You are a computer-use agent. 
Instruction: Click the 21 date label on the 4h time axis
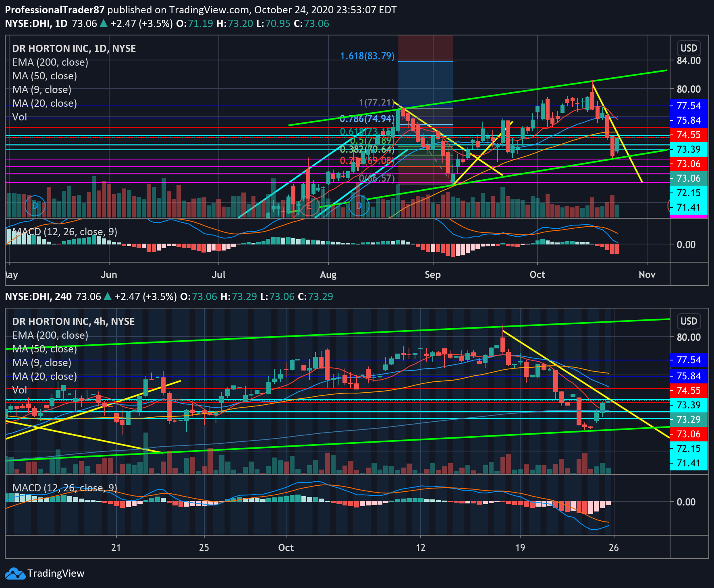[116, 548]
